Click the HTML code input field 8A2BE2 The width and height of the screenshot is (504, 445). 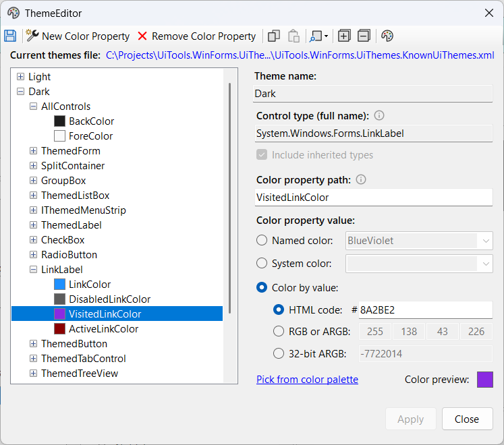pos(425,309)
